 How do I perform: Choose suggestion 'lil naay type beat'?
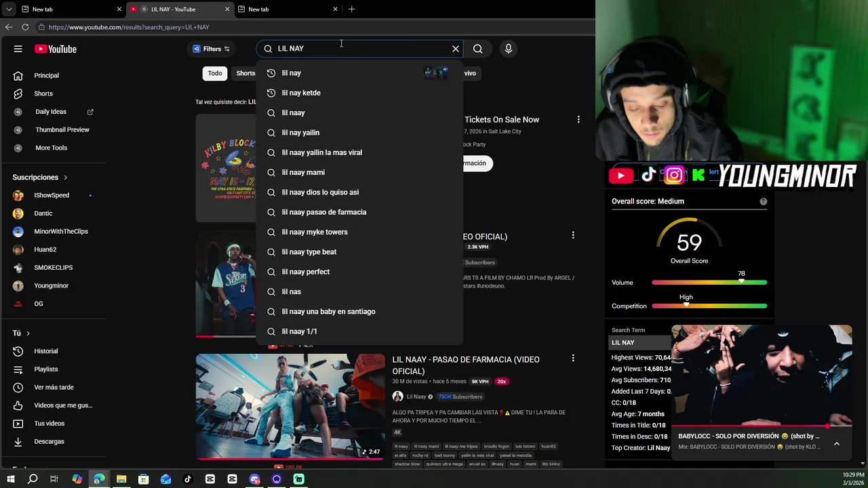pyautogui.click(x=359, y=252)
